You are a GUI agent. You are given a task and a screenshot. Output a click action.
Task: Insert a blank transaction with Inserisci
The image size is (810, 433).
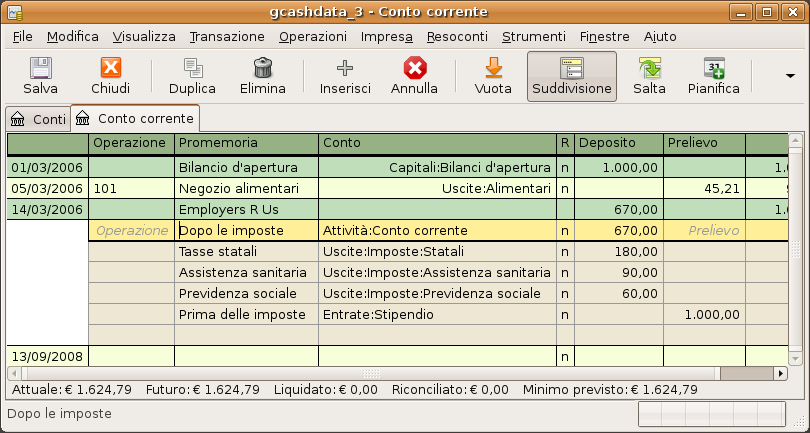[x=345, y=68]
